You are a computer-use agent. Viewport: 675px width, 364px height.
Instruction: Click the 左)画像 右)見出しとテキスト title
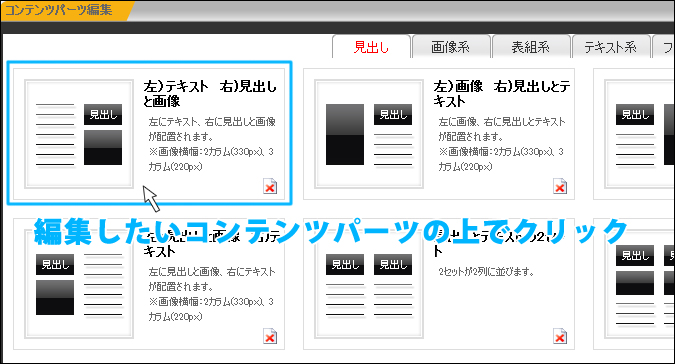(x=502, y=94)
